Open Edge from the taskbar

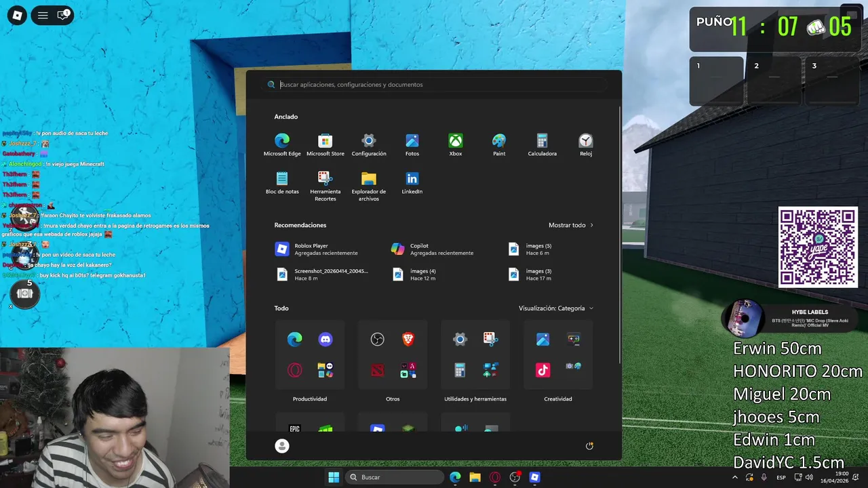[455, 477]
